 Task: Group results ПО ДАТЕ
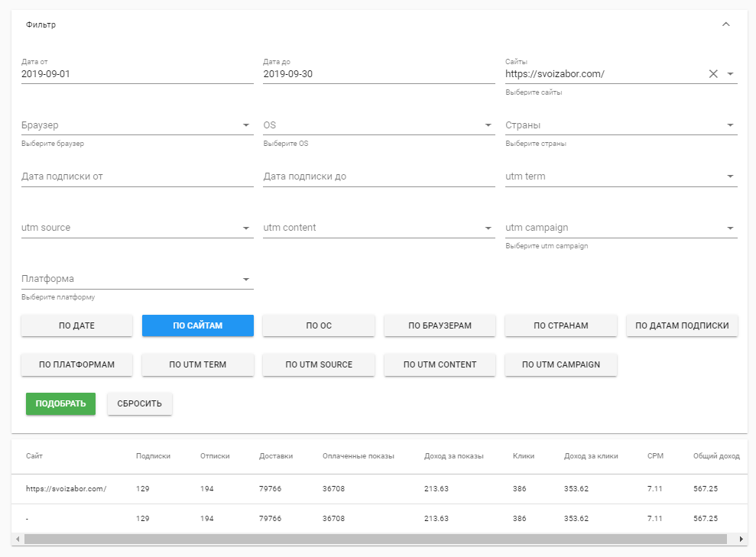tap(76, 325)
